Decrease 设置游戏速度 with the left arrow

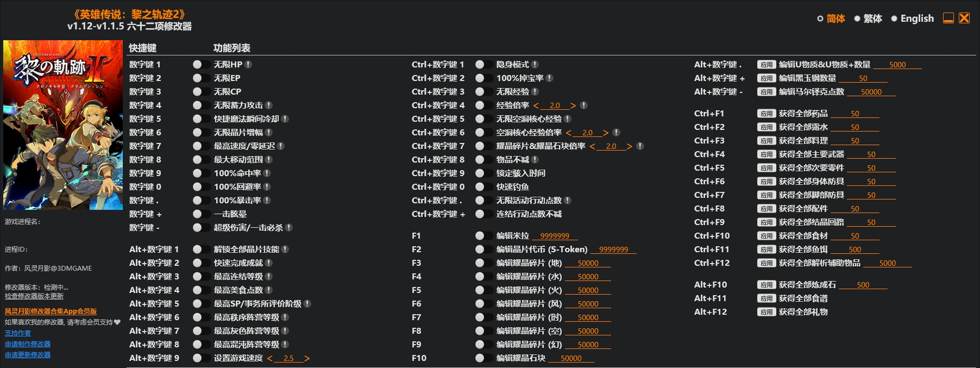point(270,358)
